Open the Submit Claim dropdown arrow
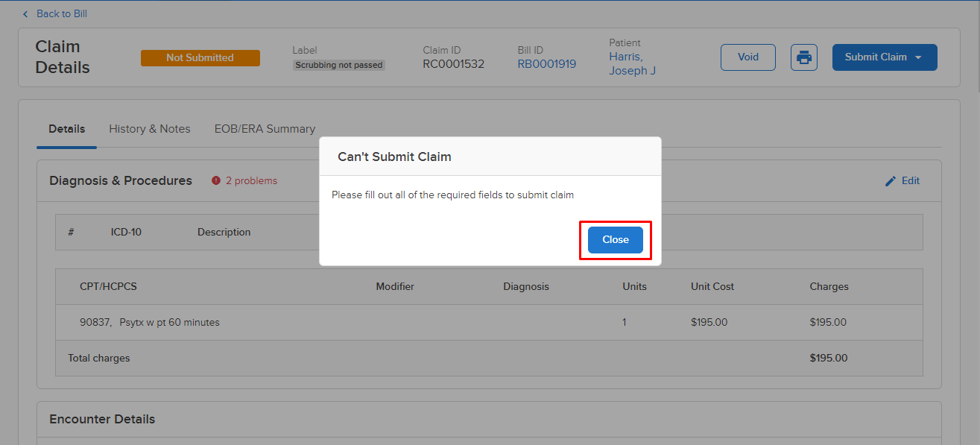 [x=917, y=57]
